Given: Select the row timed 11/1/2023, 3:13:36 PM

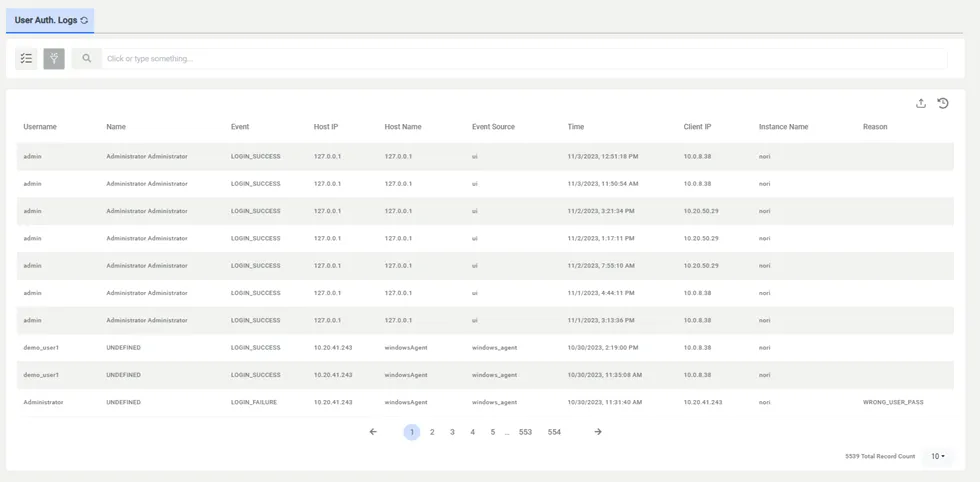Looking at the screenshot, I should point(486,320).
